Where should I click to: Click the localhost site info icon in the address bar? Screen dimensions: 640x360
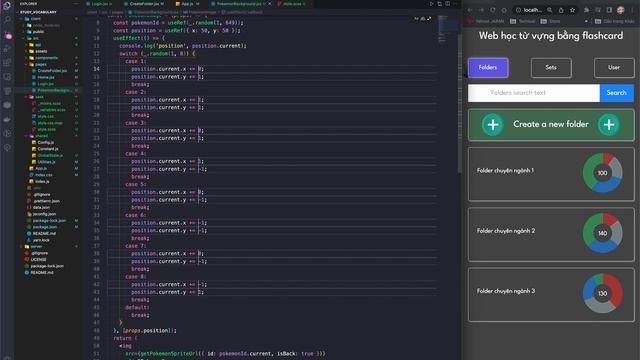coord(518,10)
